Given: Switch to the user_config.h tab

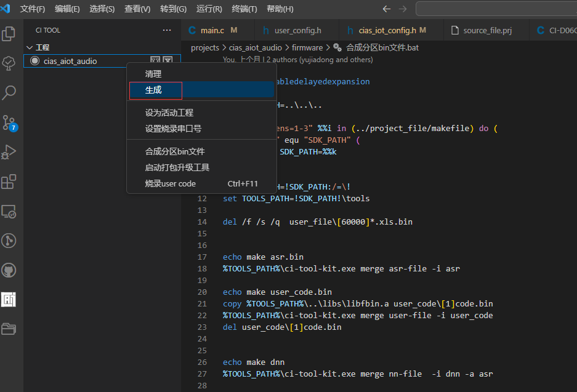Looking at the screenshot, I should 297,30.
